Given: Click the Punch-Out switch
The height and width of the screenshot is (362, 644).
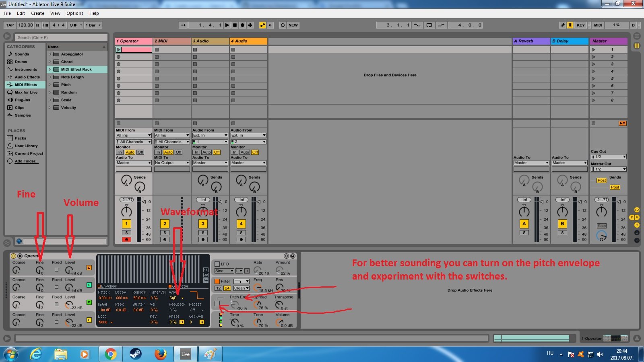Looking at the screenshot, I should tap(442, 25).
